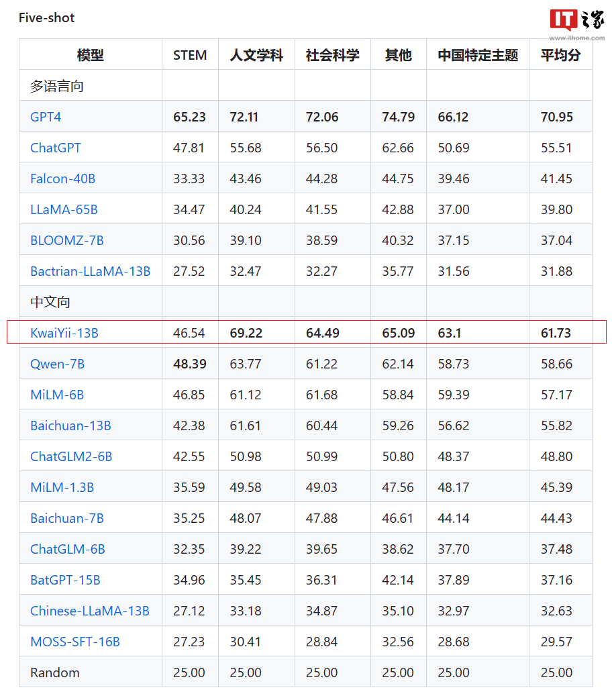Open the ChatGLM2-6B link

tap(68, 456)
